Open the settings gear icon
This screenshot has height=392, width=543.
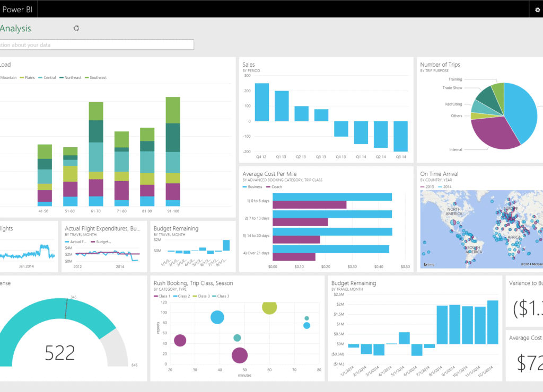[537, 10]
